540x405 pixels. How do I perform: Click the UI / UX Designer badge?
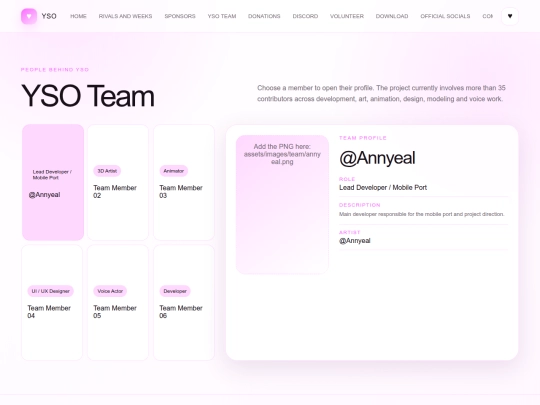pyautogui.click(x=51, y=291)
